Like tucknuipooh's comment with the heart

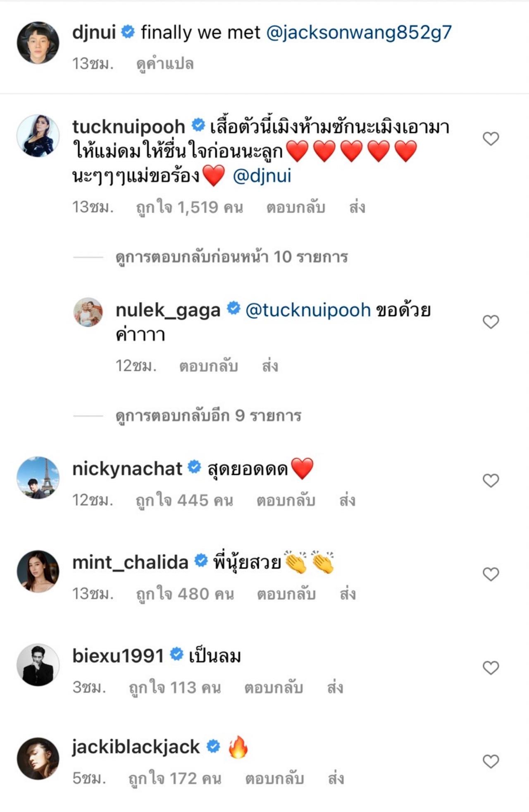[491, 139]
